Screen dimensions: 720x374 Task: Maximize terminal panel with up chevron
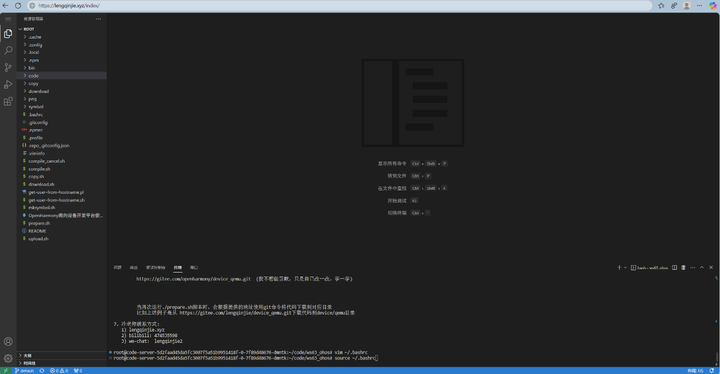702,267
